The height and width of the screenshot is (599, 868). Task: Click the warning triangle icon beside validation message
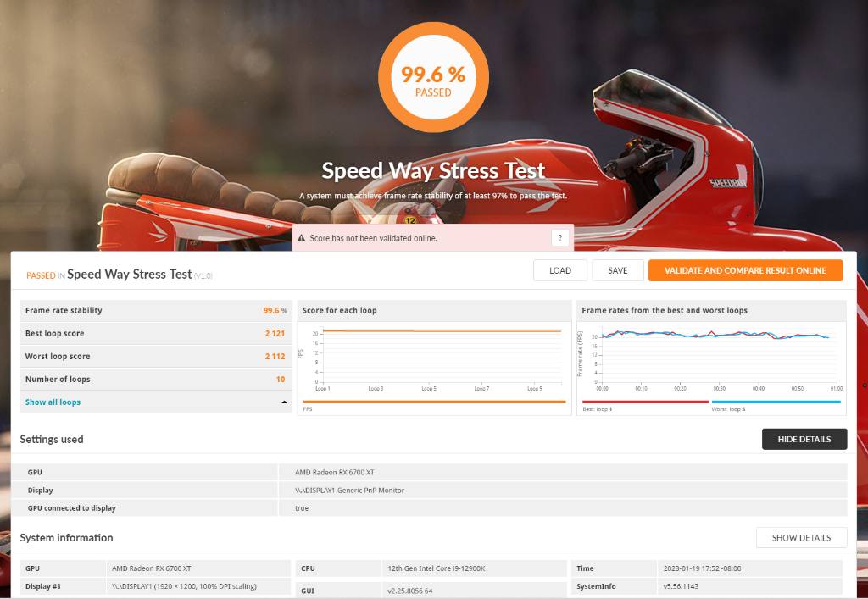(301, 238)
